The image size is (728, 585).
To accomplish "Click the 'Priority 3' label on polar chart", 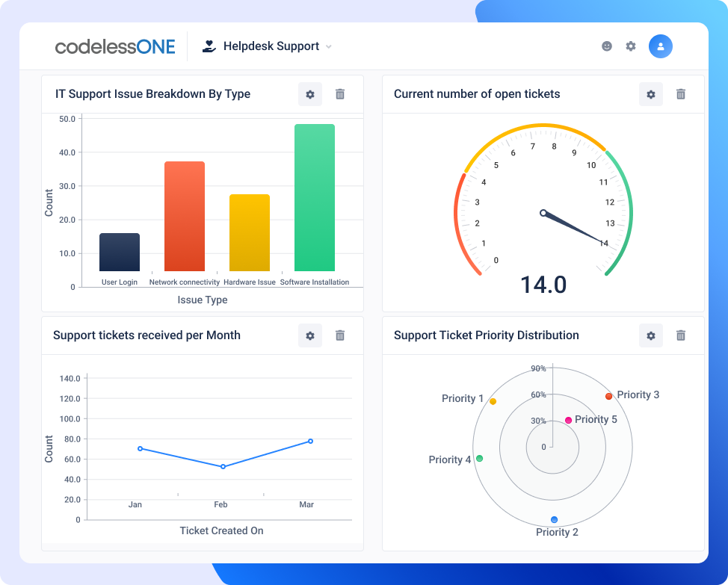I will [638, 394].
